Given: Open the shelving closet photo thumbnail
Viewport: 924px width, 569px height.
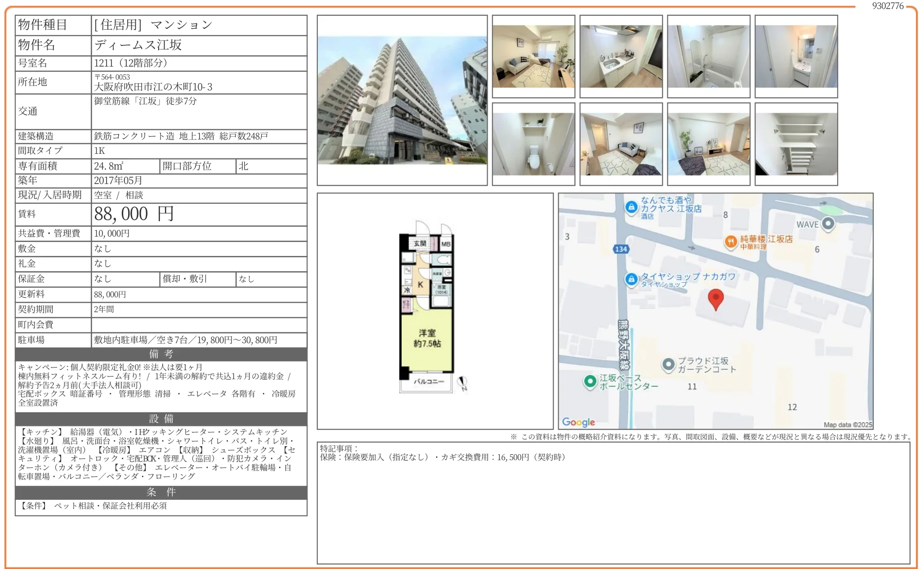Looking at the screenshot, I should 796,144.
